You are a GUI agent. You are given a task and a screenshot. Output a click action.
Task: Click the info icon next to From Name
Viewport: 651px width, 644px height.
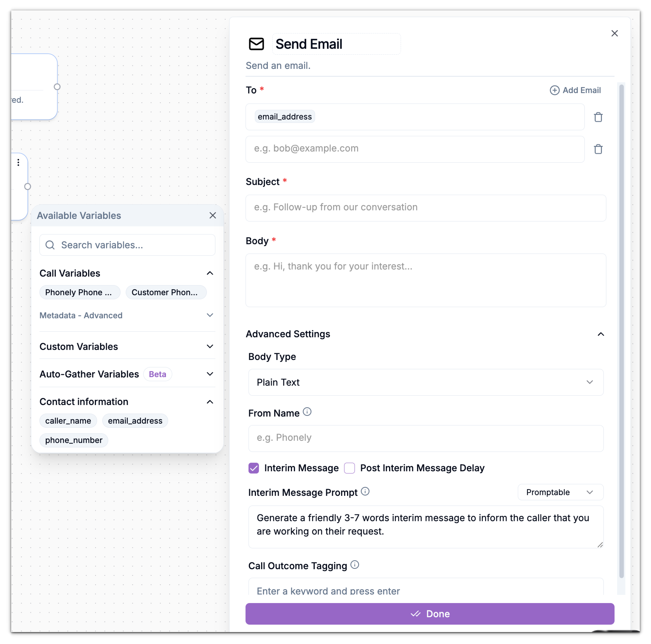point(307,412)
